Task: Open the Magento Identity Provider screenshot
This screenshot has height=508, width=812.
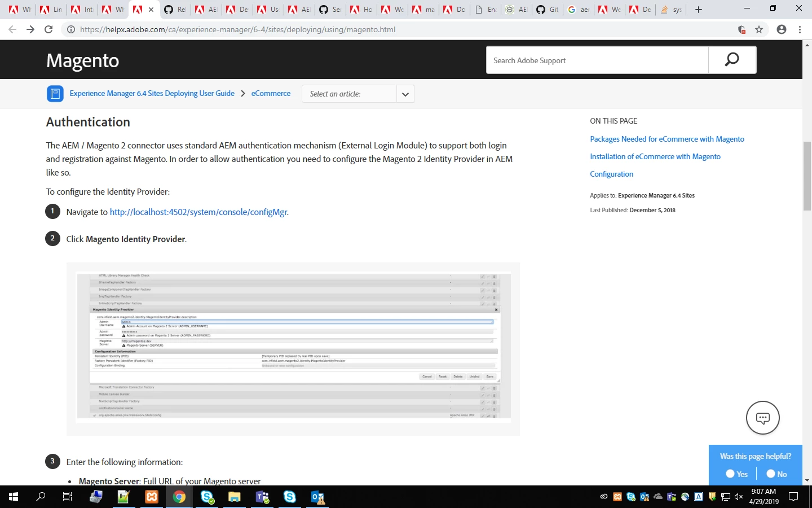Action: click(x=293, y=348)
